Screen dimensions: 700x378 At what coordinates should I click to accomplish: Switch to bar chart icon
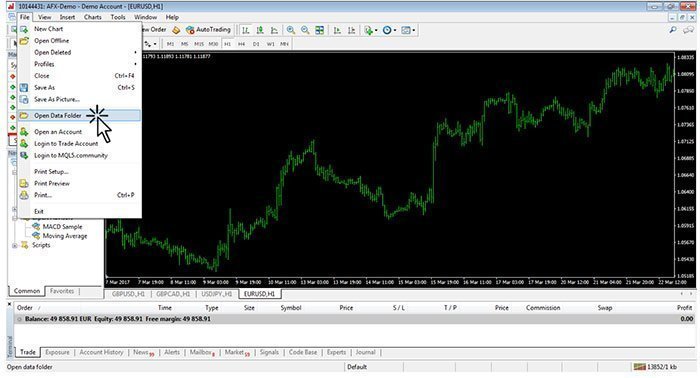[246, 30]
